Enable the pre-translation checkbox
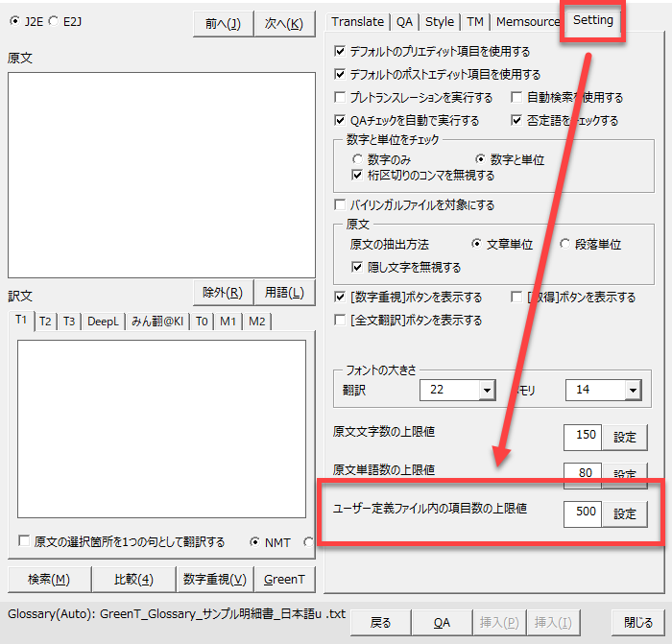The height and width of the screenshot is (644, 672). coord(340,98)
